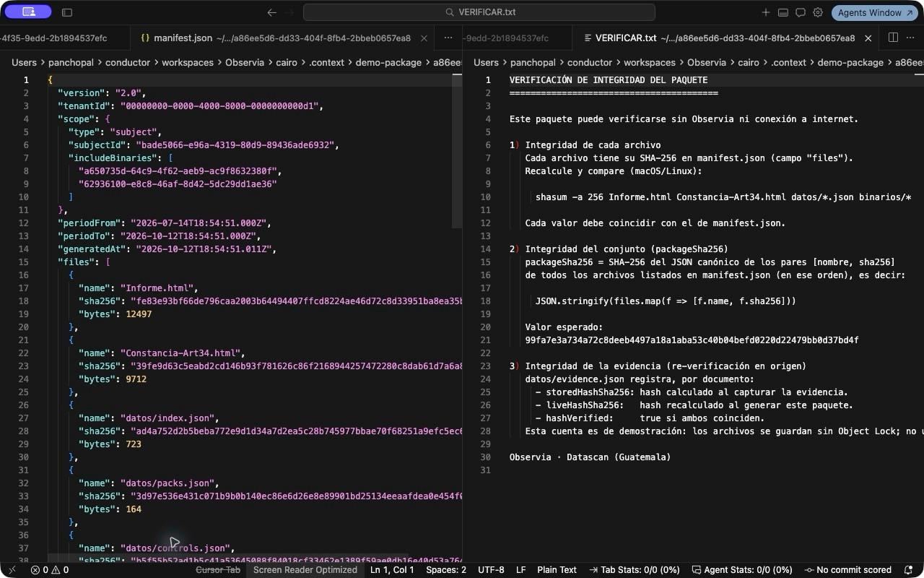Click the manifest.json editor scrollbar slider
924x578 pixels.
tap(457, 151)
